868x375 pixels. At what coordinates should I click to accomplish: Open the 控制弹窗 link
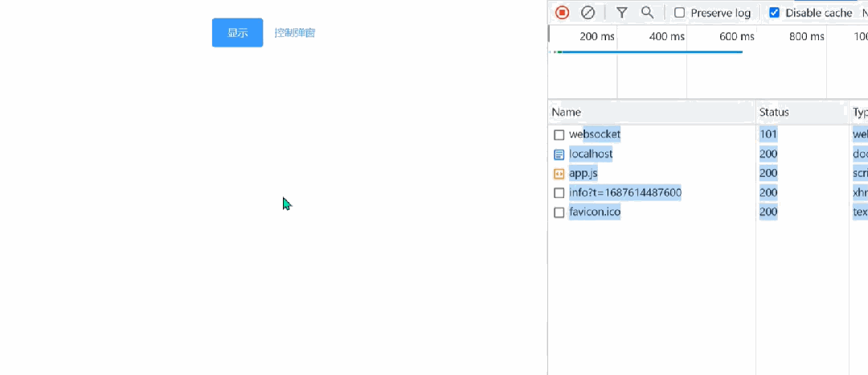click(294, 33)
